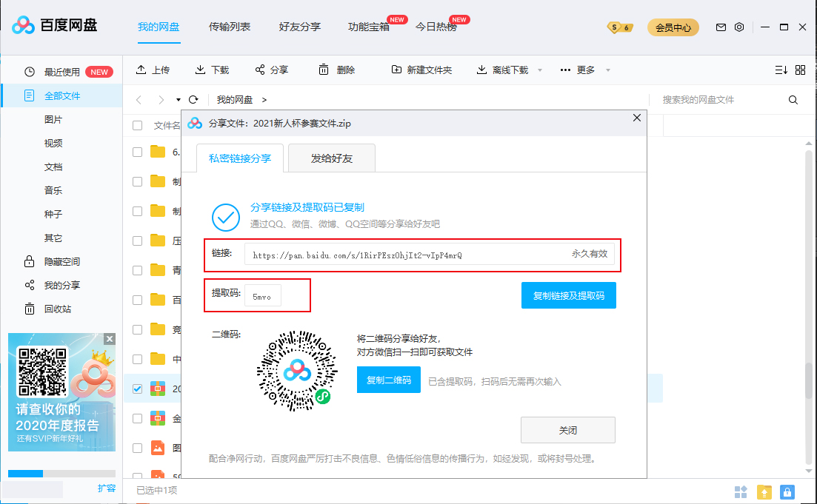This screenshot has height=504, width=817.
Task: Switch to grid view icon
Action: point(800,70)
